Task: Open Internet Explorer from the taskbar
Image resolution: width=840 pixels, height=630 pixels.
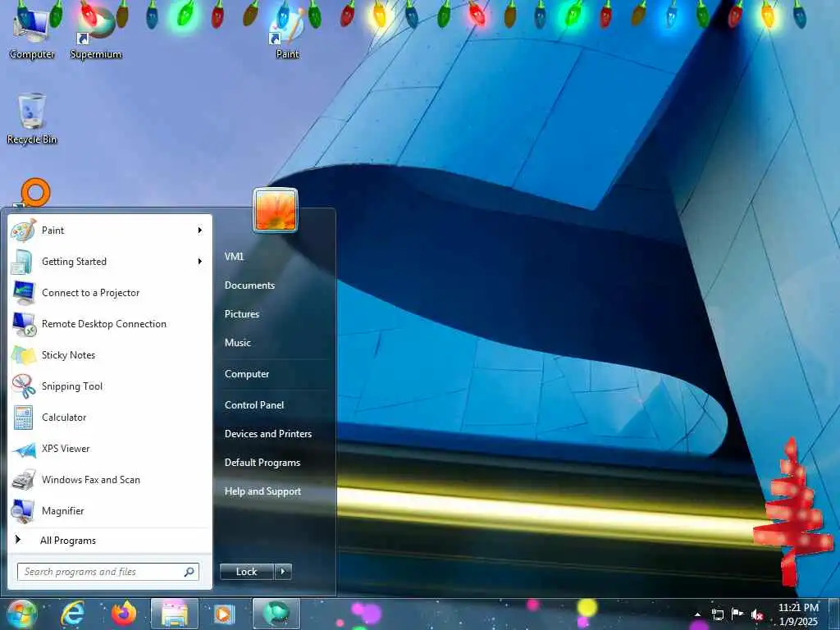Action: pos(72,614)
